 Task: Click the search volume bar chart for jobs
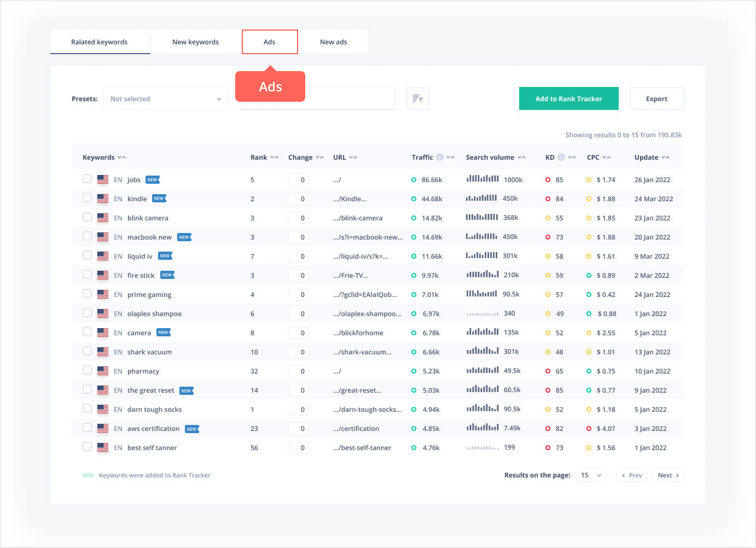tap(482, 178)
